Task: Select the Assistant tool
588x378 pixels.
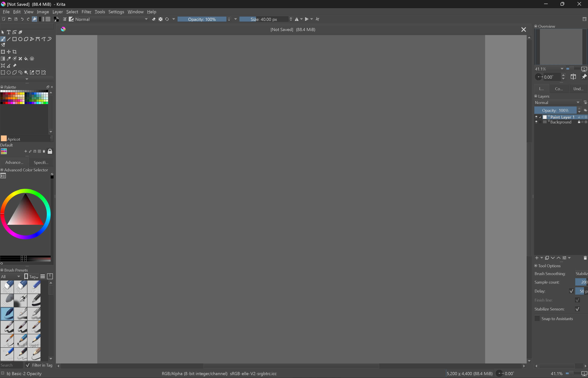Action: pos(3,66)
